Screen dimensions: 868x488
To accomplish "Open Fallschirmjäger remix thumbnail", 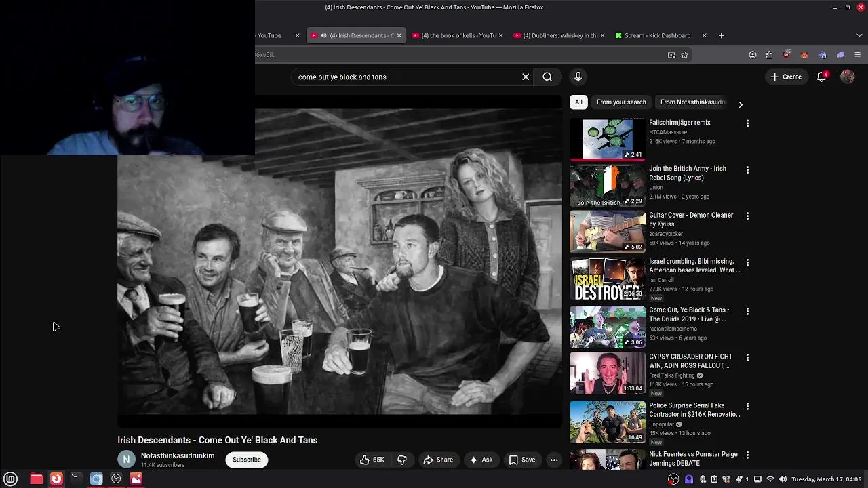I will 608,139.
